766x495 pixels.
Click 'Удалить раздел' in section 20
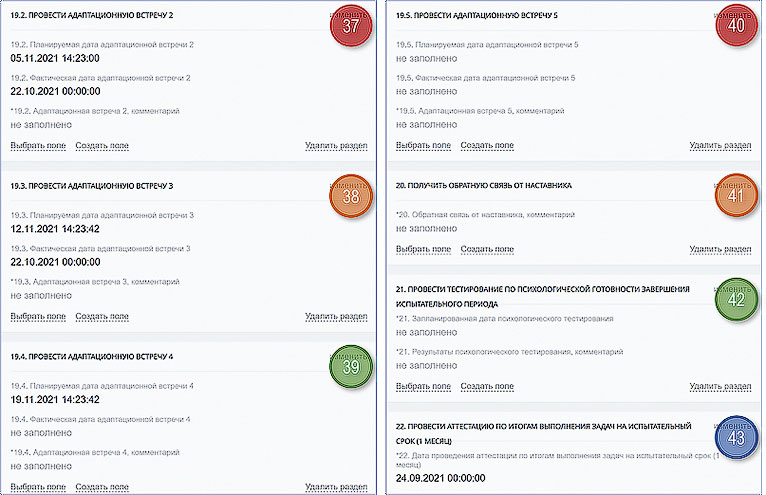(720, 249)
